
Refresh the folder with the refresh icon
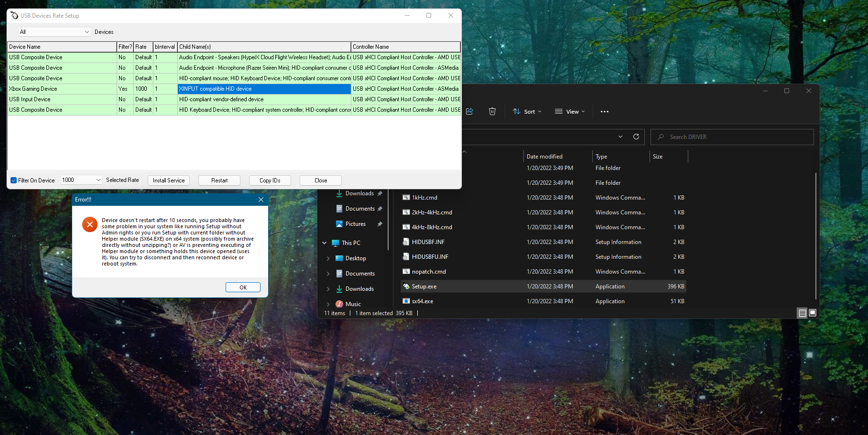[636, 137]
